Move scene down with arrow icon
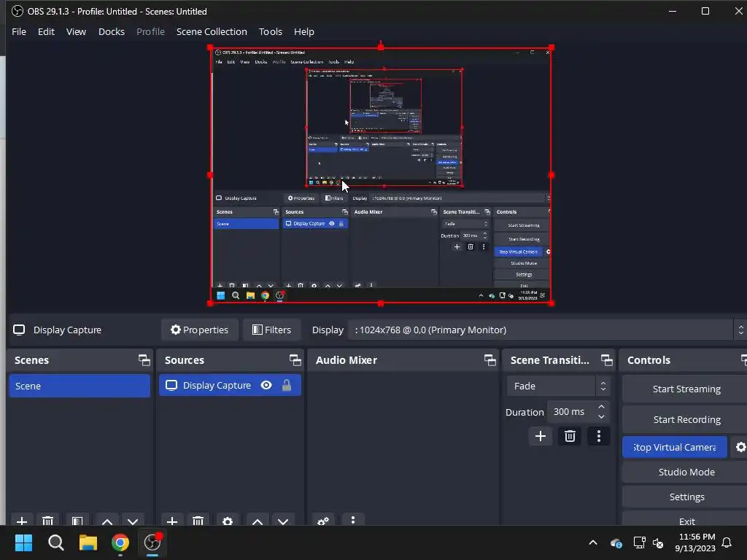The height and width of the screenshot is (560, 747). 133,521
